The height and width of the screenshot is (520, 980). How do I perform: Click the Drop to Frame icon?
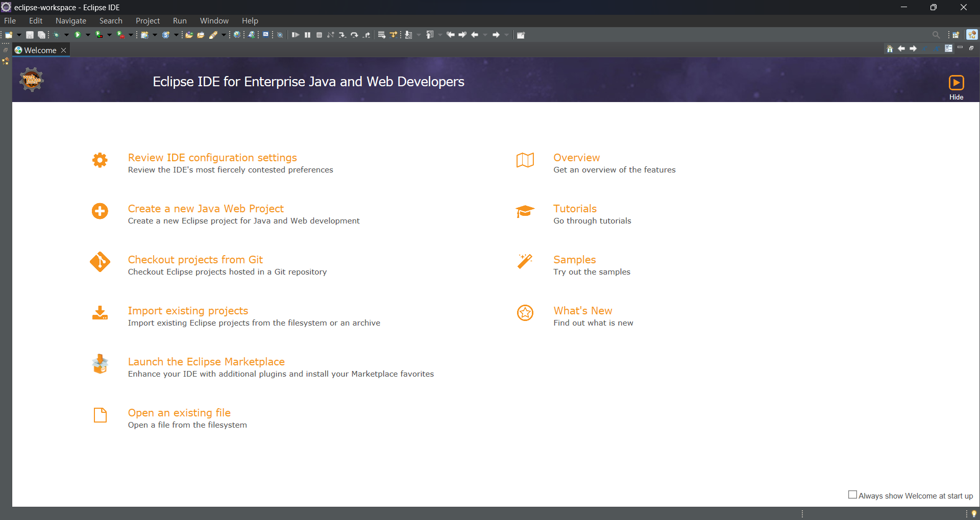pyautogui.click(x=381, y=35)
